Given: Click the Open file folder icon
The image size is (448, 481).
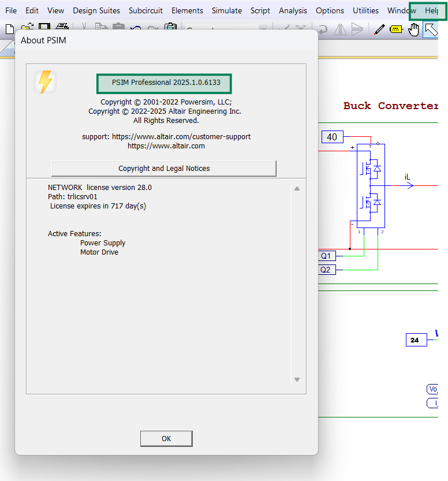Looking at the screenshot, I should tap(27, 27).
